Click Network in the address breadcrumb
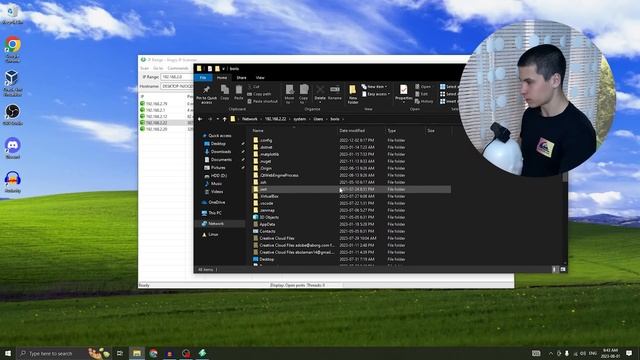The width and height of the screenshot is (640, 360). (250, 119)
